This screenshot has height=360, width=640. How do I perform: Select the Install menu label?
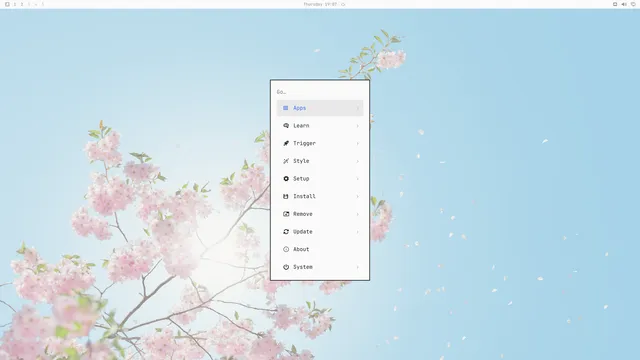click(x=304, y=196)
